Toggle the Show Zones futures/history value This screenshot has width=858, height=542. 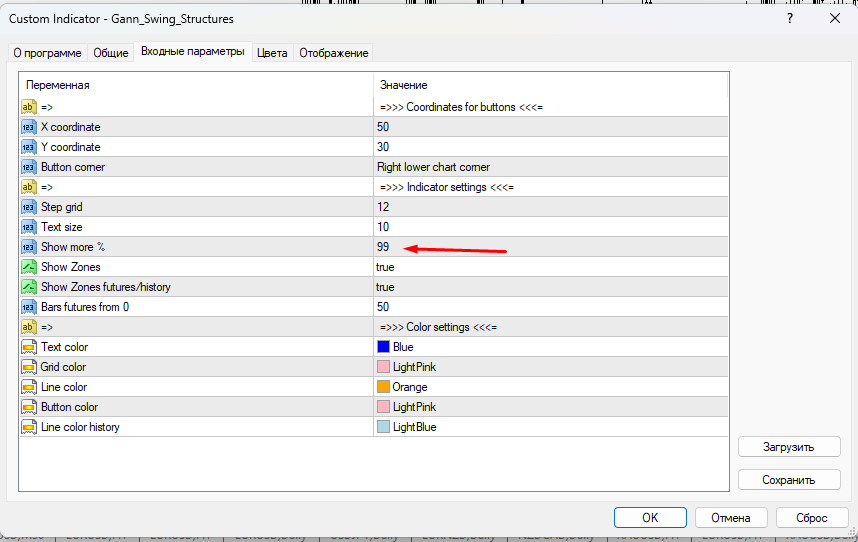(385, 287)
